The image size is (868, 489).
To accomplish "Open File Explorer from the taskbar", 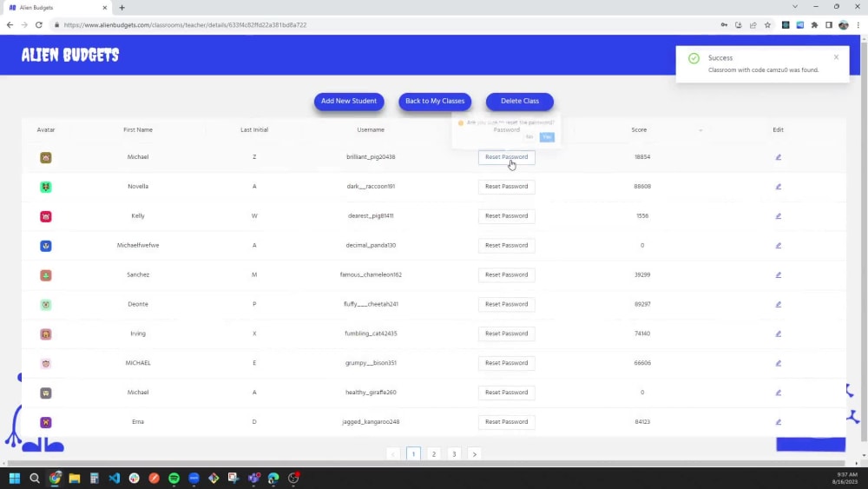I will tap(74, 478).
